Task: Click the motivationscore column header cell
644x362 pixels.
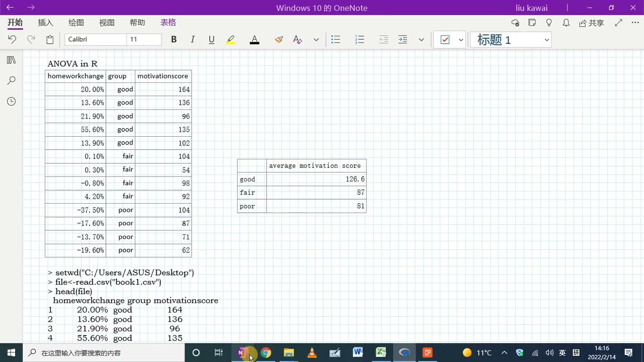Action: tap(163, 76)
